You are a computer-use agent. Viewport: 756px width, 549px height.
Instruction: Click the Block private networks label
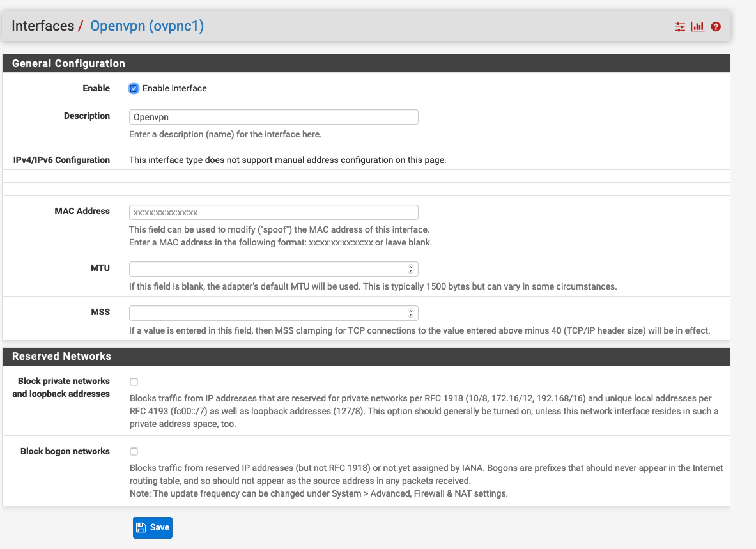[x=61, y=387]
